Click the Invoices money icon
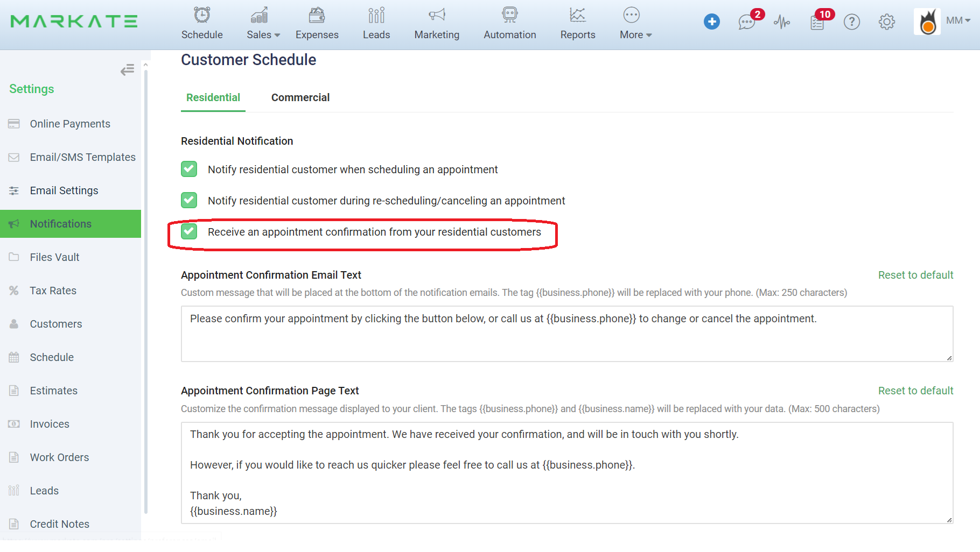 [x=14, y=424]
